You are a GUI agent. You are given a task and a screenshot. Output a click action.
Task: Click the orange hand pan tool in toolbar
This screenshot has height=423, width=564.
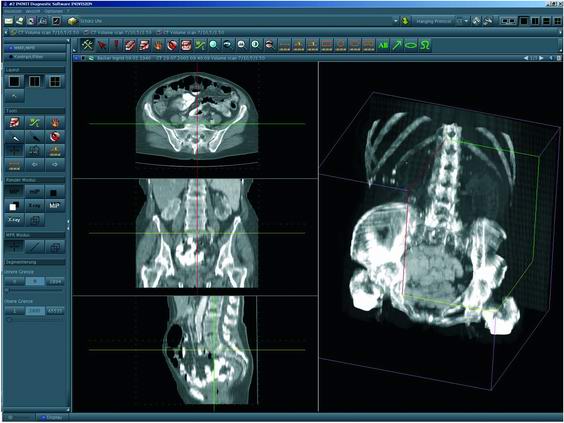[158, 45]
